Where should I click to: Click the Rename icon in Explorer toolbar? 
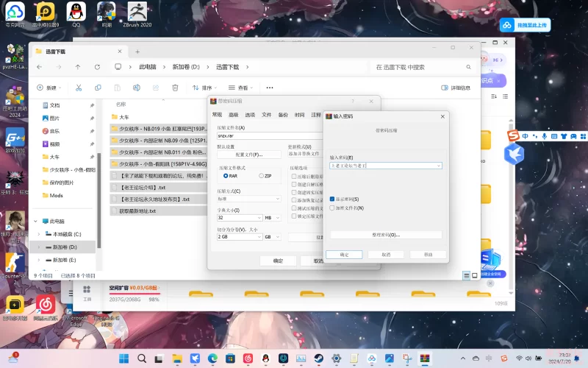click(x=137, y=88)
